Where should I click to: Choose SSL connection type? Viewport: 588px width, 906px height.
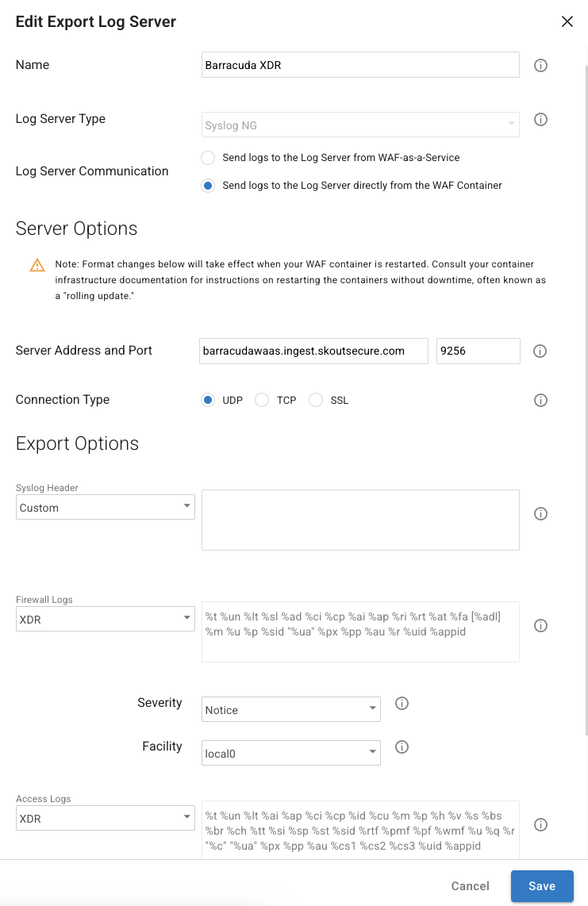[x=316, y=400]
